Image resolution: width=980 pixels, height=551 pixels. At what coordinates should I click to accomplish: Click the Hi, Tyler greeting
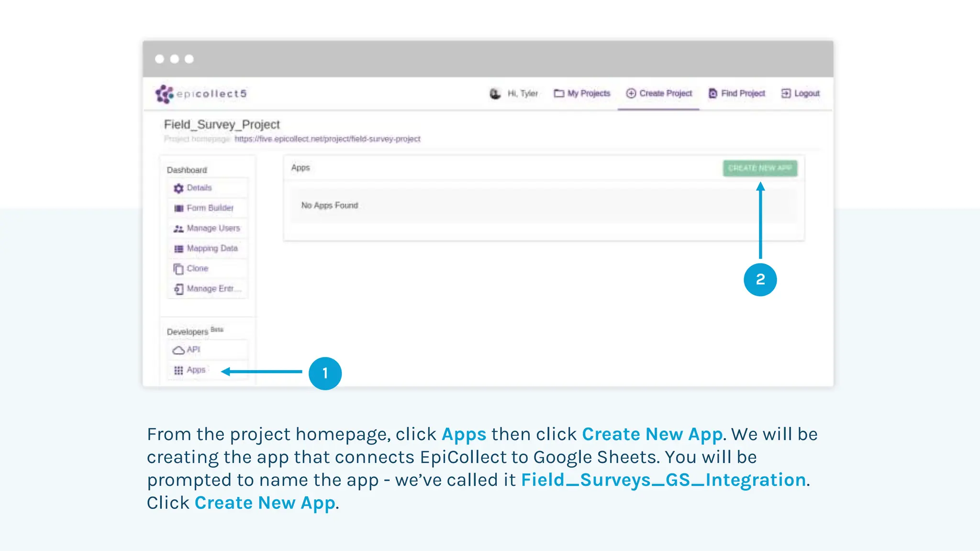pos(523,93)
